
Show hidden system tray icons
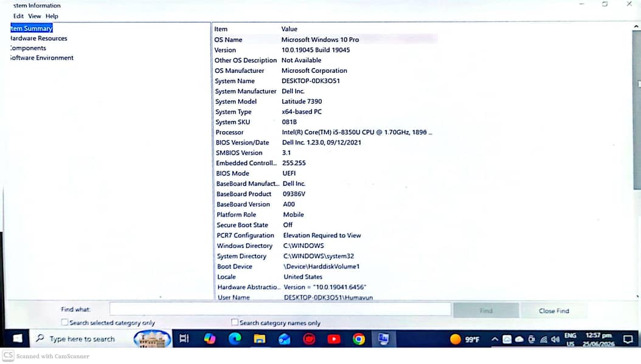[x=494, y=339]
